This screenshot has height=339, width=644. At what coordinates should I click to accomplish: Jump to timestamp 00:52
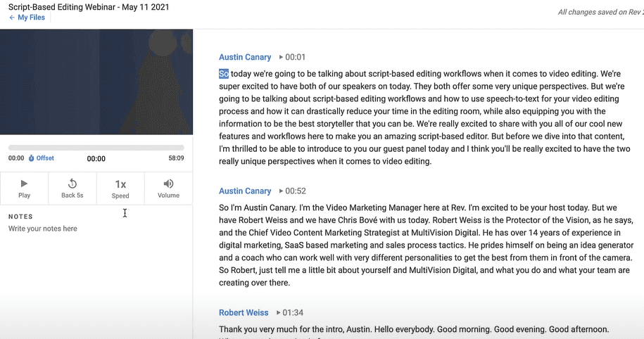[295, 191]
